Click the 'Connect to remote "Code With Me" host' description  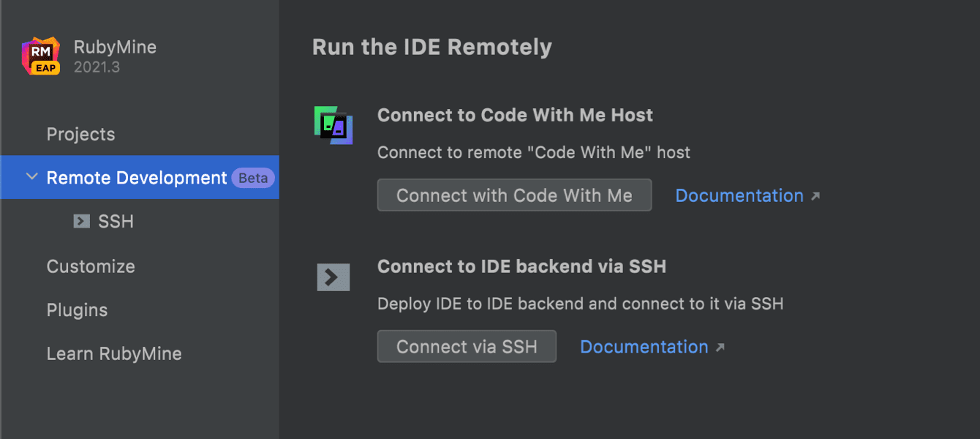pyautogui.click(x=534, y=153)
